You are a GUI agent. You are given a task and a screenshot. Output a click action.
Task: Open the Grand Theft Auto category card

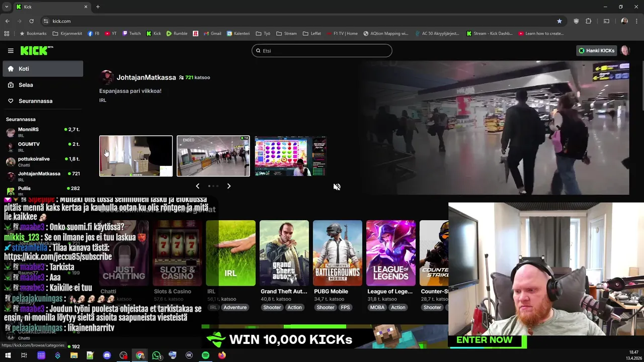coord(284,253)
